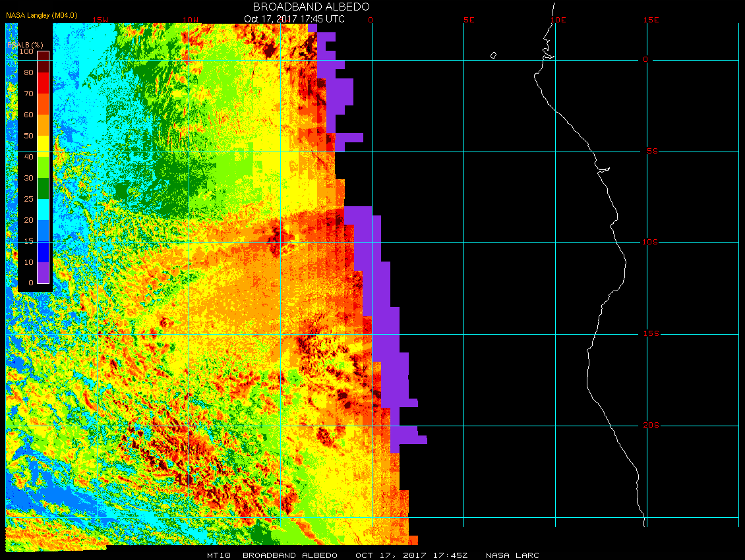Click the '10S' latitude label

click(x=650, y=242)
